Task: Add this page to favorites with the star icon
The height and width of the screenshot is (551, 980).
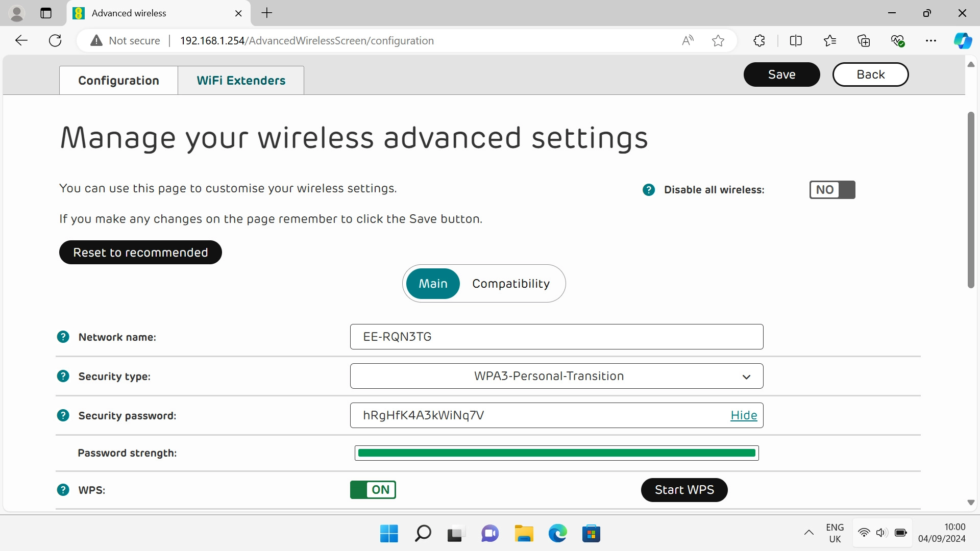Action: [718, 41]
